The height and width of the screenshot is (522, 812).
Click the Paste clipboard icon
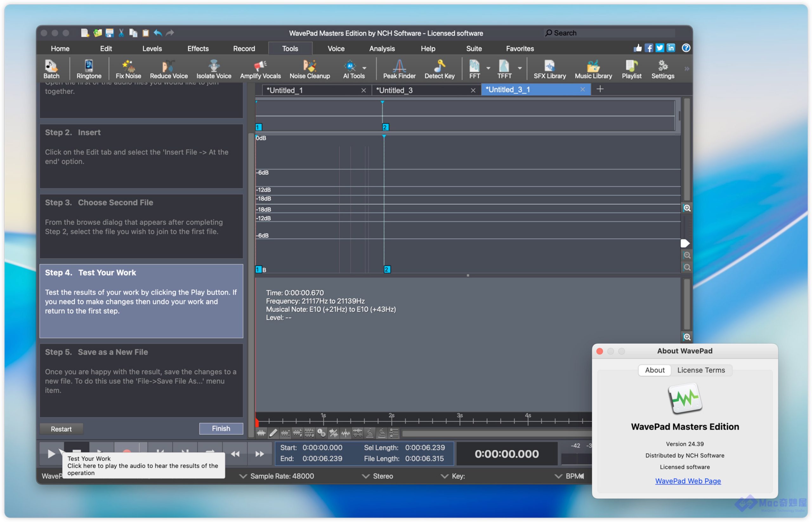pos(145,33)
